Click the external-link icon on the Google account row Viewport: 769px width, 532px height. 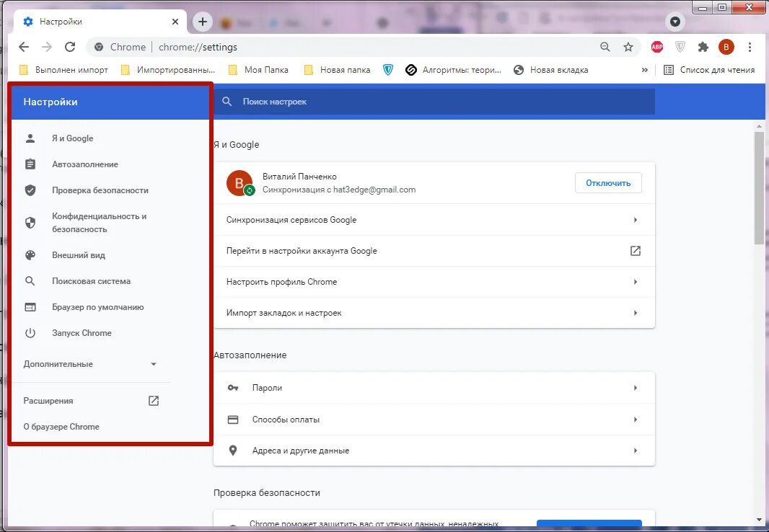pyautogui.click(x=635, y=251)
